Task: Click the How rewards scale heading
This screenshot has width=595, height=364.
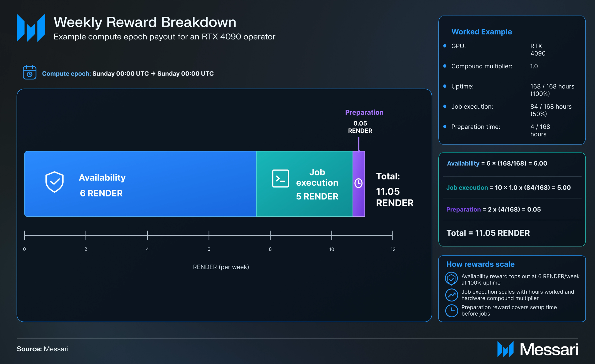Action: [x=480, y=264]
